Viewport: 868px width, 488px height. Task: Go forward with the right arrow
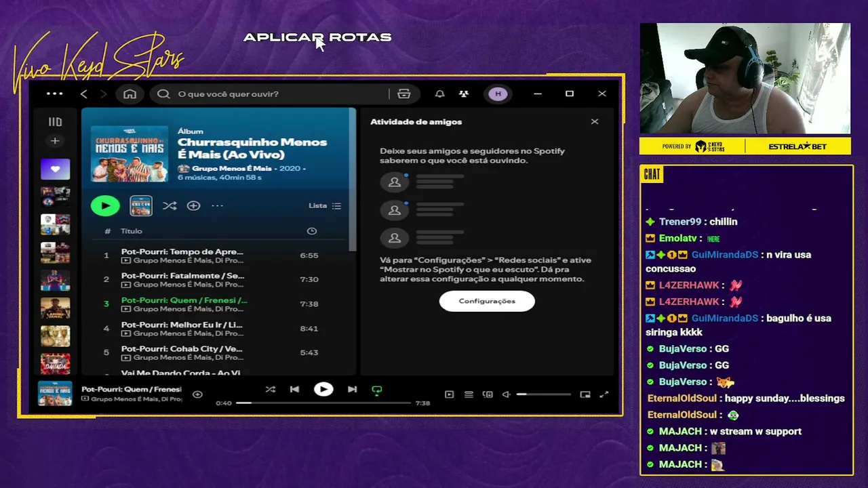(x=104, y=94)
